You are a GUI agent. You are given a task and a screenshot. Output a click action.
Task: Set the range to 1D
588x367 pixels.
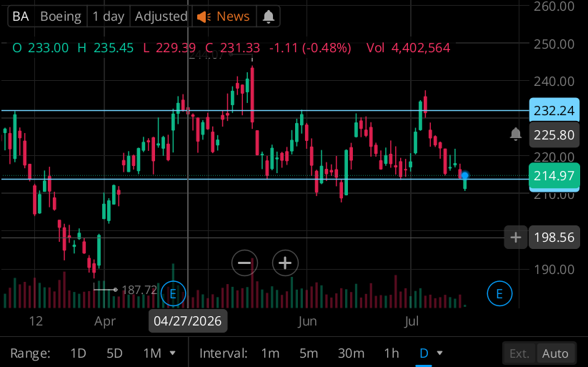(x=78, y=353)
